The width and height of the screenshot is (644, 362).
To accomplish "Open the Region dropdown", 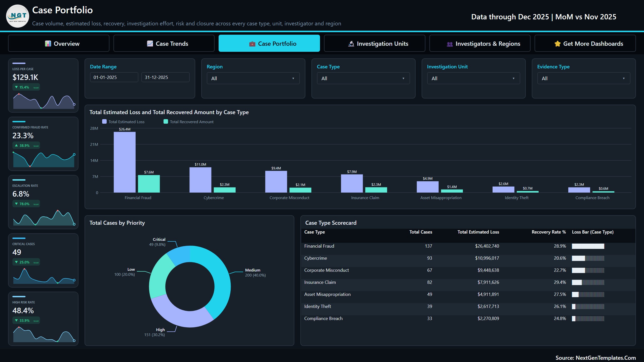I will pyautogui.click(x=253, y=78).
